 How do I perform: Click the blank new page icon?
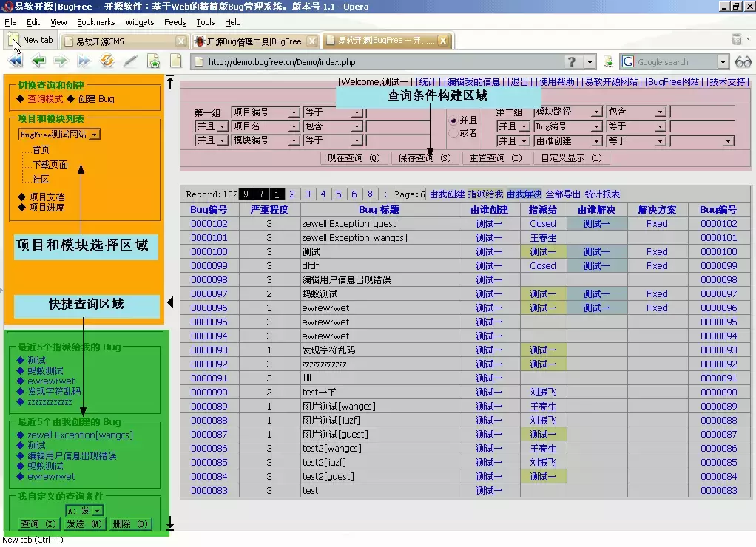point(175,61)
